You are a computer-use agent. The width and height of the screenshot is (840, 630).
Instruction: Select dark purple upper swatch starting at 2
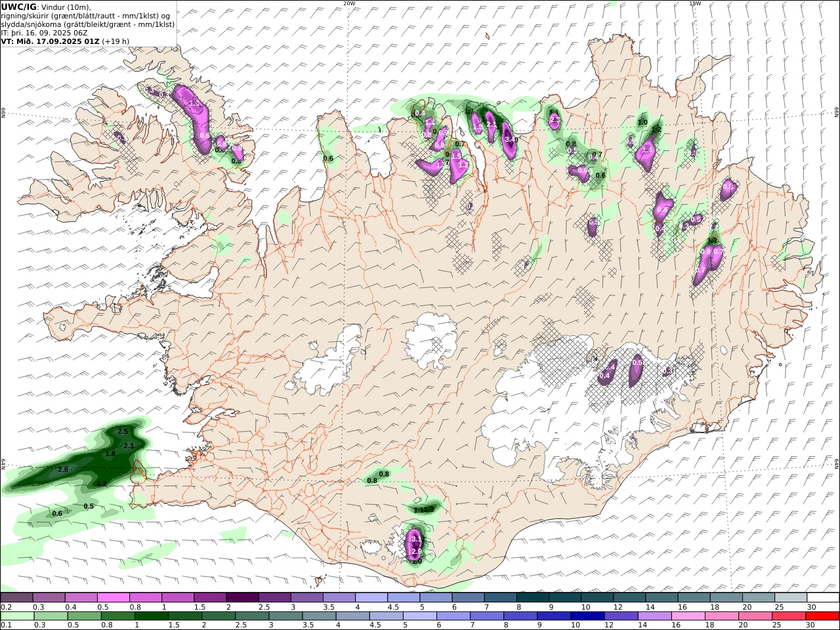pyautogui.click(x=242, y=597)
